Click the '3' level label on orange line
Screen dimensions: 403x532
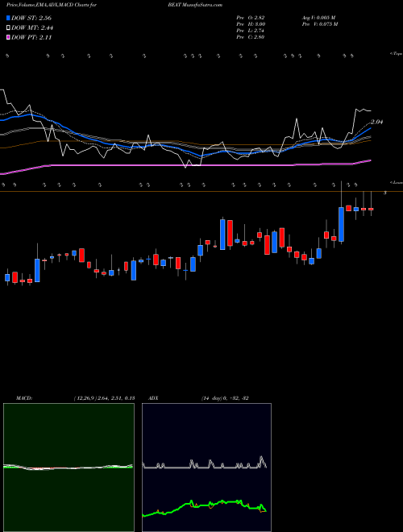(384, 193)
